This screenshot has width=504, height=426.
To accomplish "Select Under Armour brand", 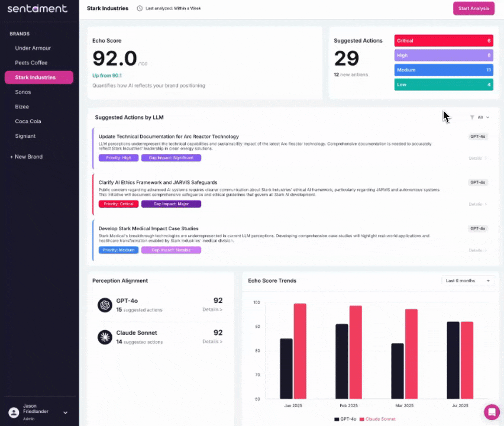I will [x=33, y=49].
